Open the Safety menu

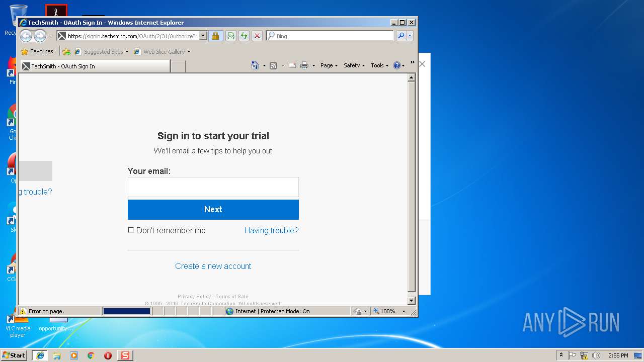pos(354,65)
